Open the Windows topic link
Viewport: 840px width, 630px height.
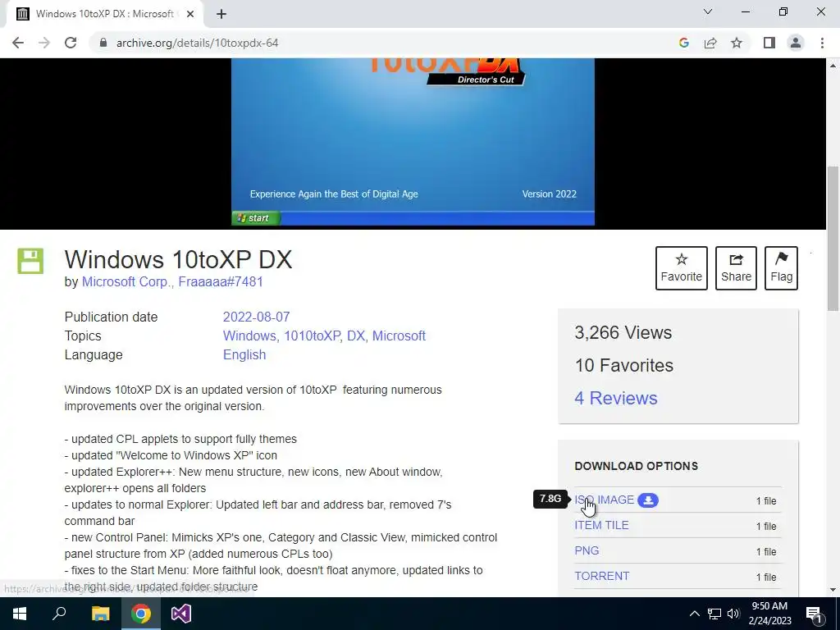(249, 336)
